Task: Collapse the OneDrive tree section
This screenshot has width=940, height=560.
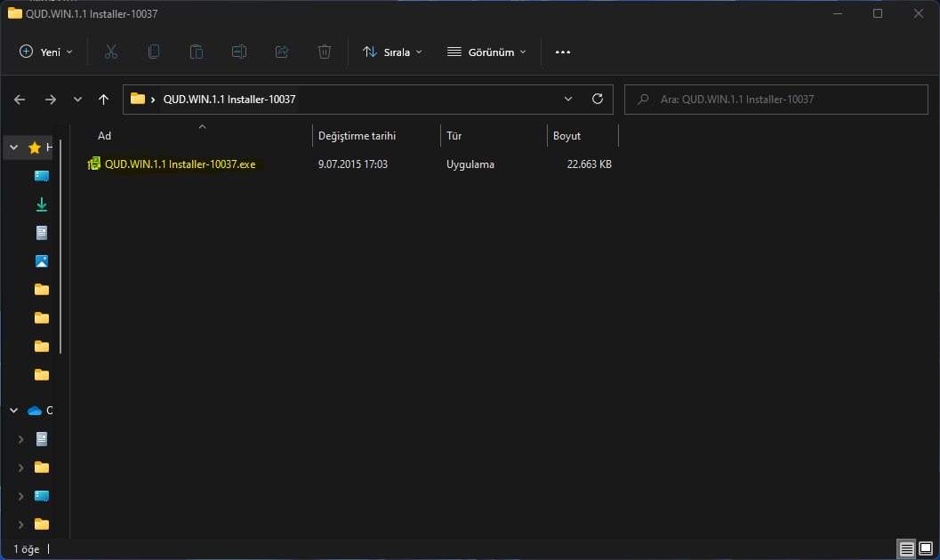Action: pyautogui.click(x=14, y=411)
